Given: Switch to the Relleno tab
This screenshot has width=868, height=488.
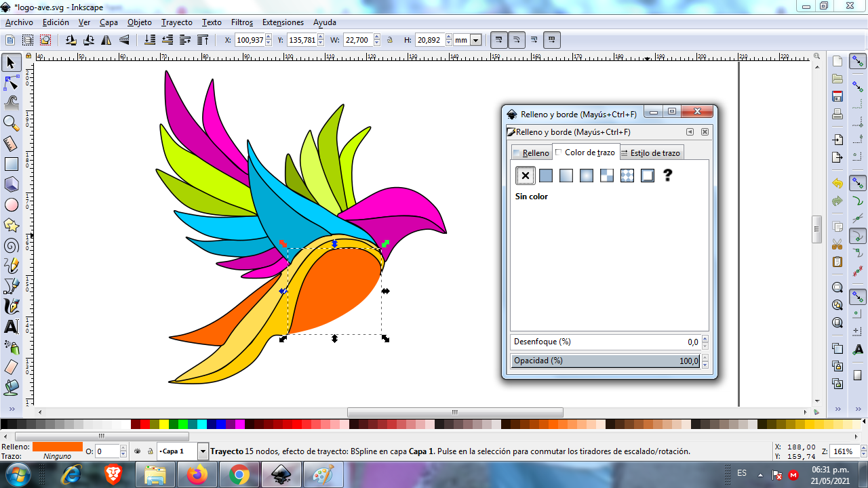Looking at the screenshot, I should pos(532,153).
